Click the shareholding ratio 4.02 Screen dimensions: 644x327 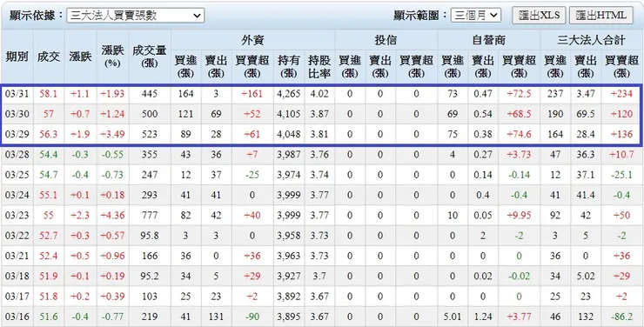click(319, 94)
